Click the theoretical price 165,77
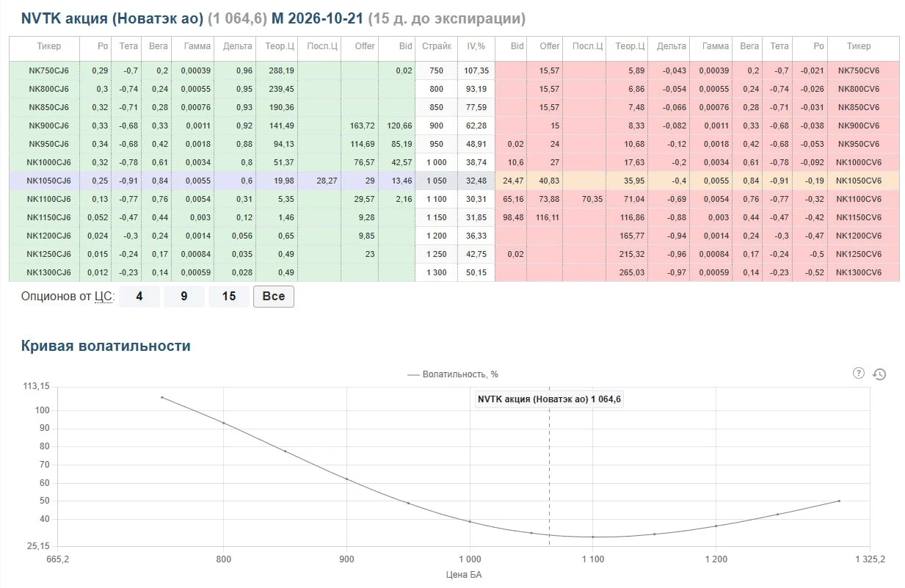 631,236
